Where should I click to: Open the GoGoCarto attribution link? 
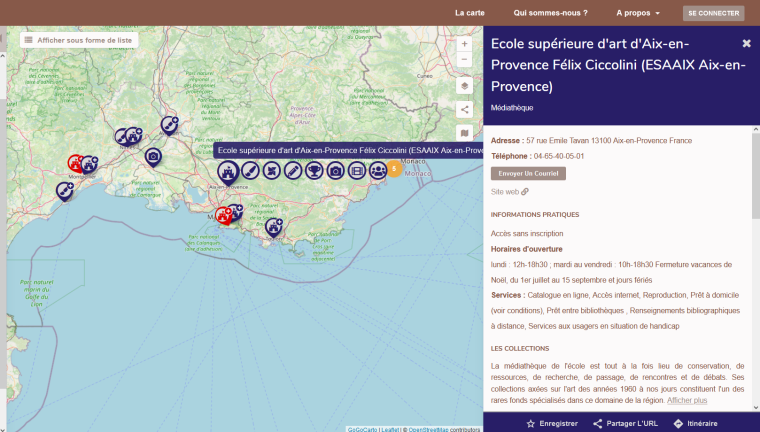363,430
